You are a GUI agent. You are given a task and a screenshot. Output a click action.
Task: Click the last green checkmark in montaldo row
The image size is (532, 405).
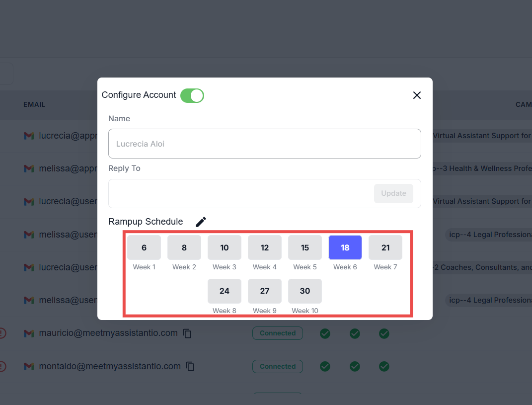point(384,366)
